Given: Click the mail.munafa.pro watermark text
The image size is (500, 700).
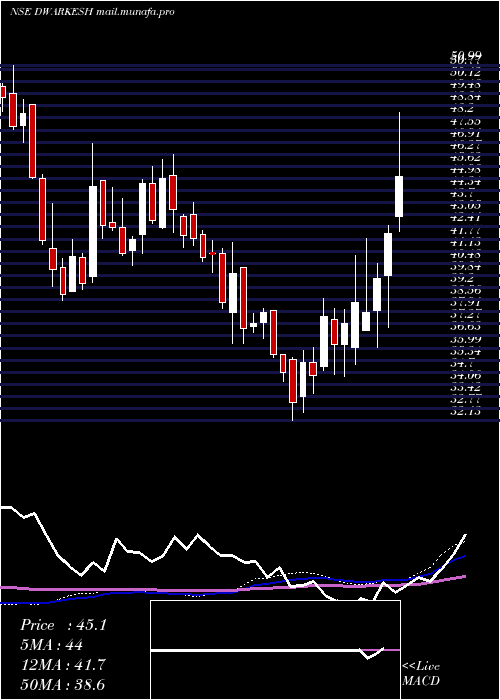Looking at the screenshot, I should [135, 12].
